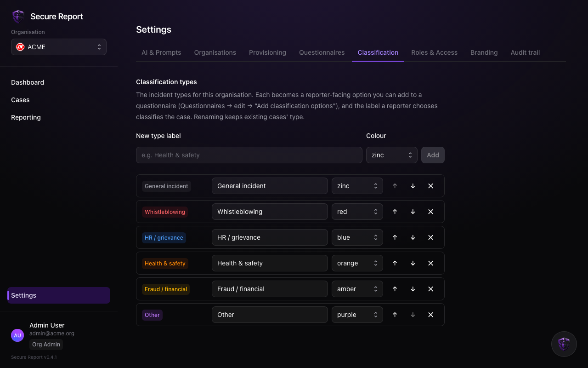This screenshot has height=368, width=588.
Task: Change HR / grievance colour from blue
Action: coord(357,237)
